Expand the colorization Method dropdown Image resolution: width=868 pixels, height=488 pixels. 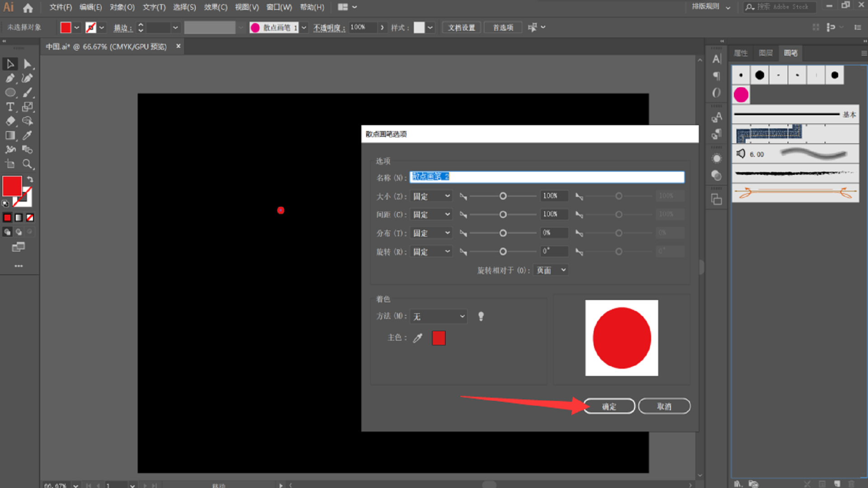click(439, 316)
